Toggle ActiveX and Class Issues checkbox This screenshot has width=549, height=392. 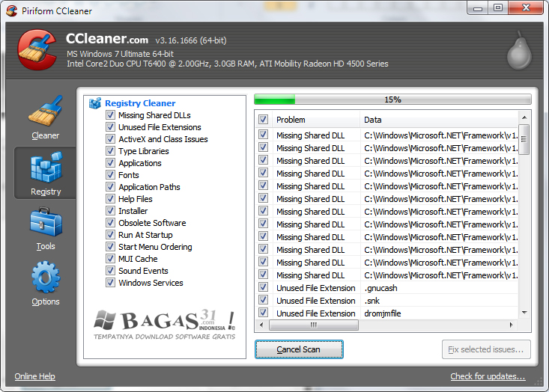click(110, 139)
